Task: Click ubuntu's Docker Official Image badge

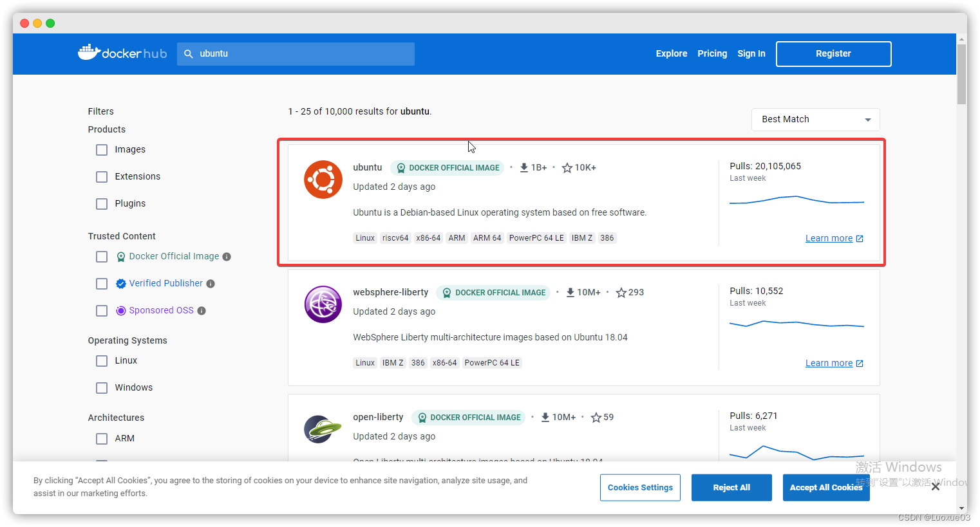Action: coord(448,167)
